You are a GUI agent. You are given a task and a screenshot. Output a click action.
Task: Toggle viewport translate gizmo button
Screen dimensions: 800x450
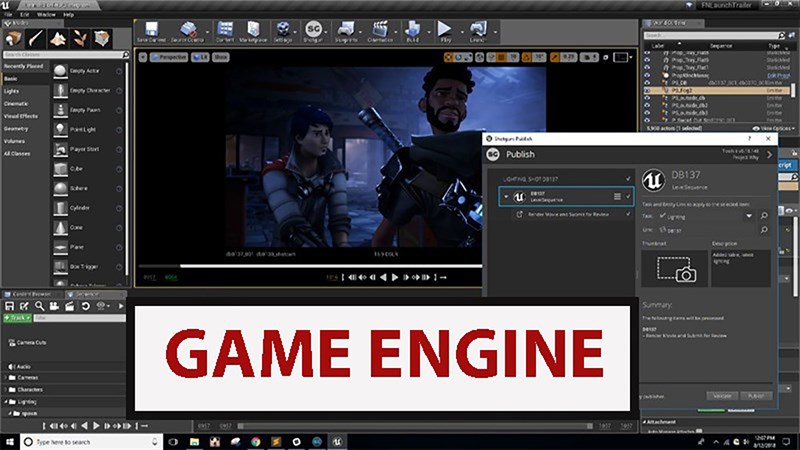click(x=448, y=57)
